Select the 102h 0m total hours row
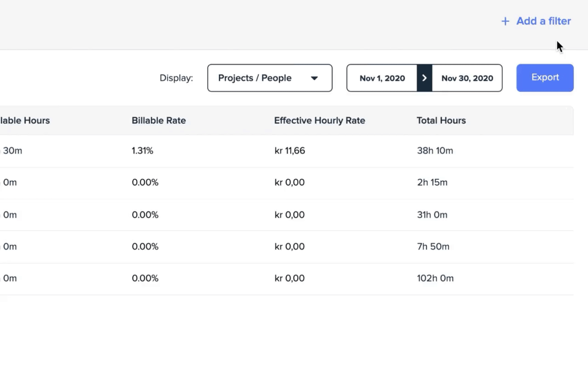 [435, 278]
